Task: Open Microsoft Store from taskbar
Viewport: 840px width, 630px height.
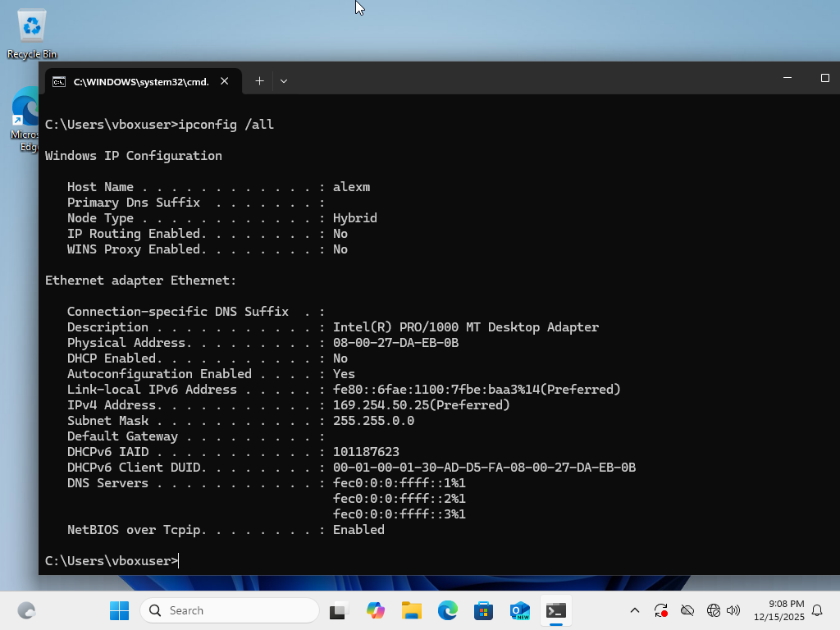Action: pyautogui.click(x=483, y=610)
